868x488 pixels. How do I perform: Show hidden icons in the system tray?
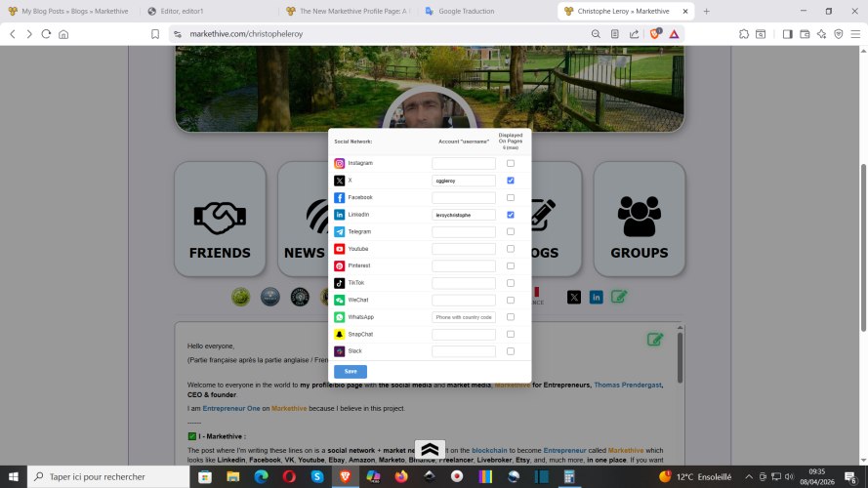point(747,476)
